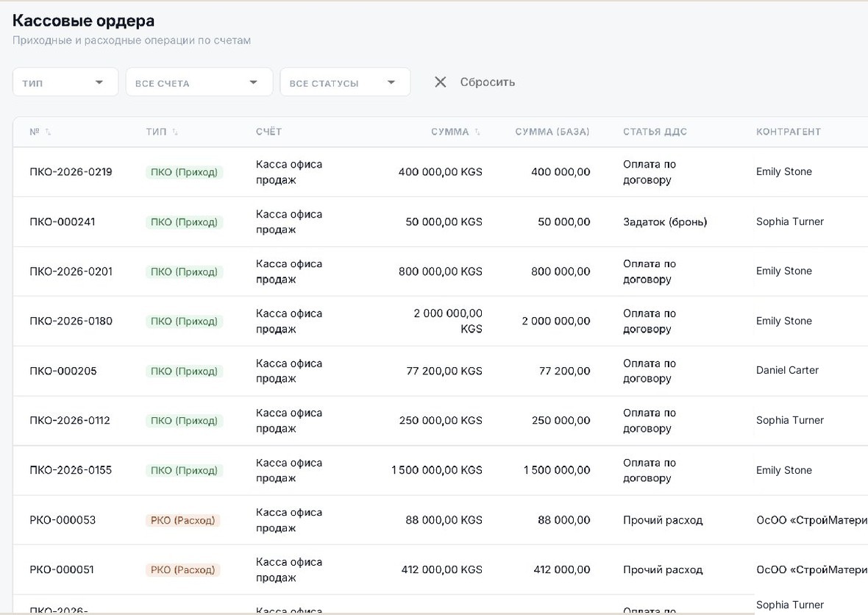
Task: Click the РКО (Расход) badge for РКО-000051
Action: 182,569
